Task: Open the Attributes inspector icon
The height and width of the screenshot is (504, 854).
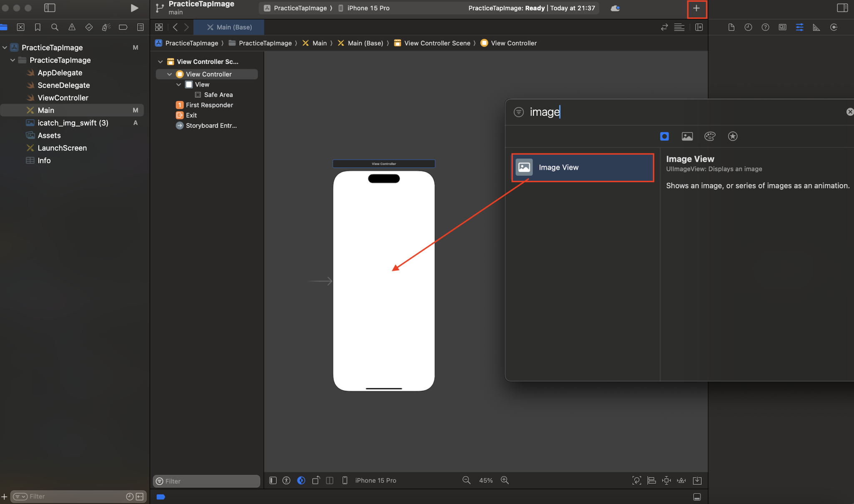Action: (799, 27)
